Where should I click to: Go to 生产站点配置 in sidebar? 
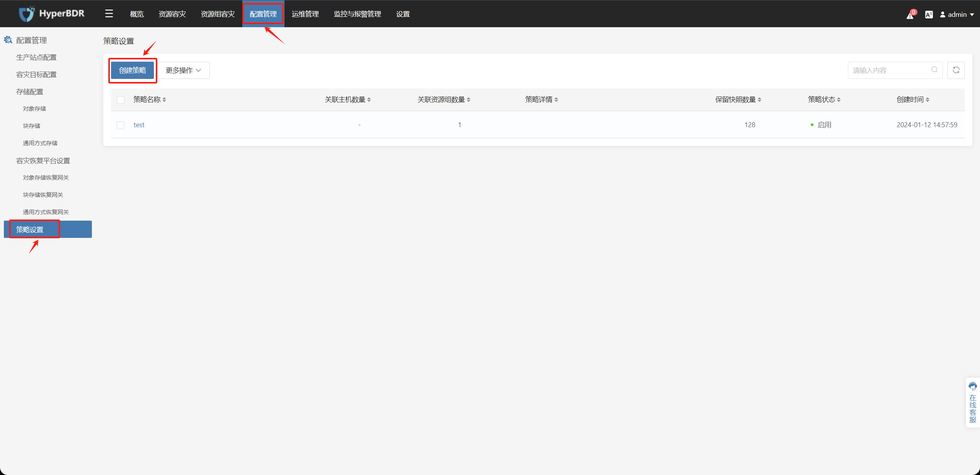(36, 57)
